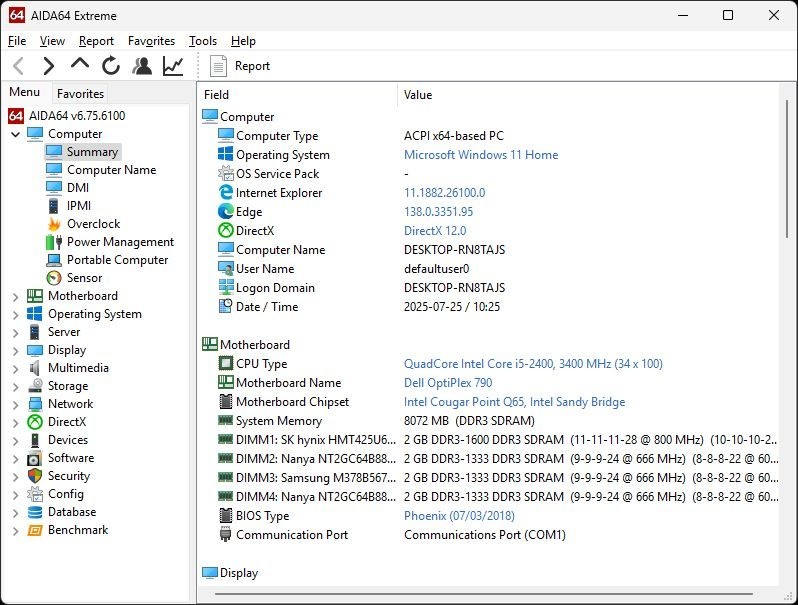Viewport: 798px width, 605px height.
Task: Go forward with the toolbar arrow
Action: pos(49,66)
